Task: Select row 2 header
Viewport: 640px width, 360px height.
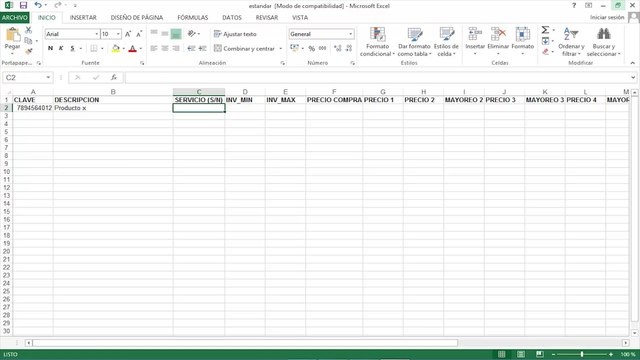Action: tap(6, 108)
